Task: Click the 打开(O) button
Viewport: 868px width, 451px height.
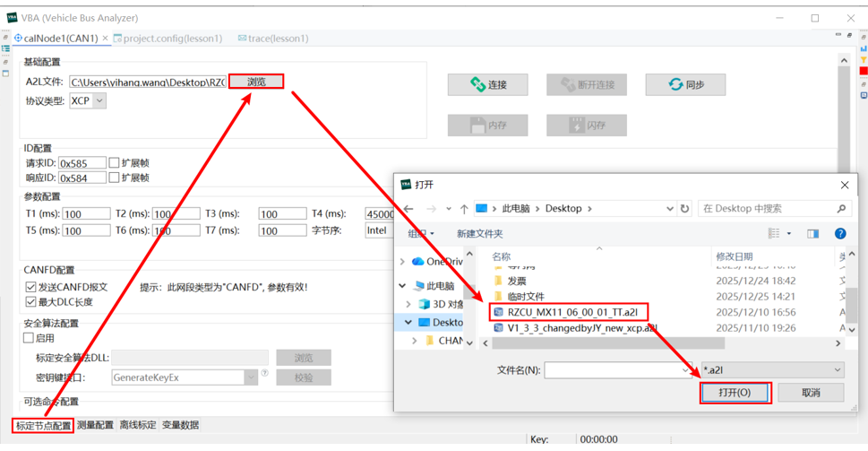Action: (x=735, y=392)
